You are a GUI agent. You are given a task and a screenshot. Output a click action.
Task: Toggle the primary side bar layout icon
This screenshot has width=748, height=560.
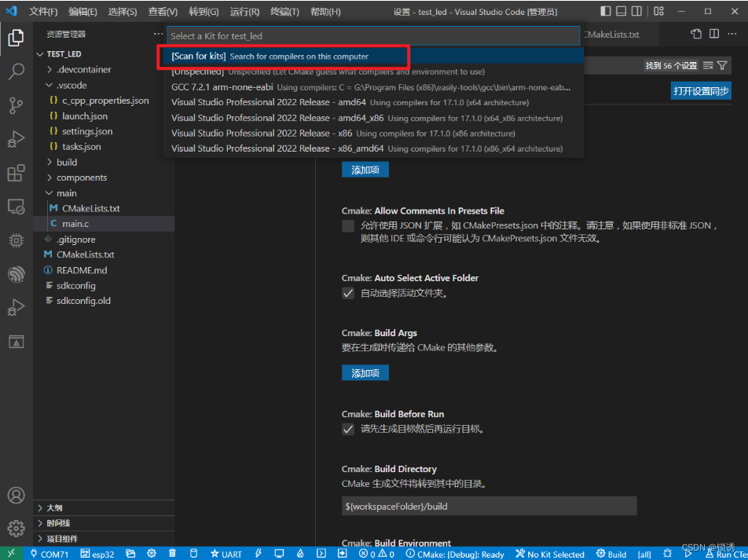pos(605,11)
